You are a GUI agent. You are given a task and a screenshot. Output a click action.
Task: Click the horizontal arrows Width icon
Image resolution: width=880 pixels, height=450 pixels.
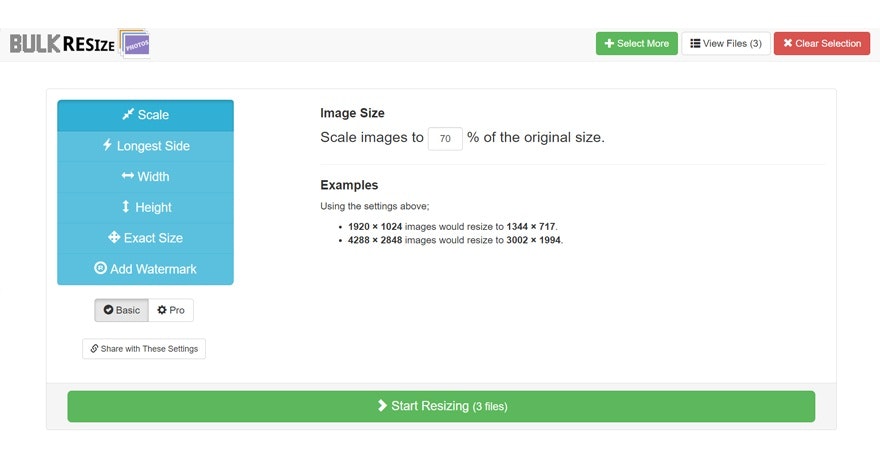(128, 176)
